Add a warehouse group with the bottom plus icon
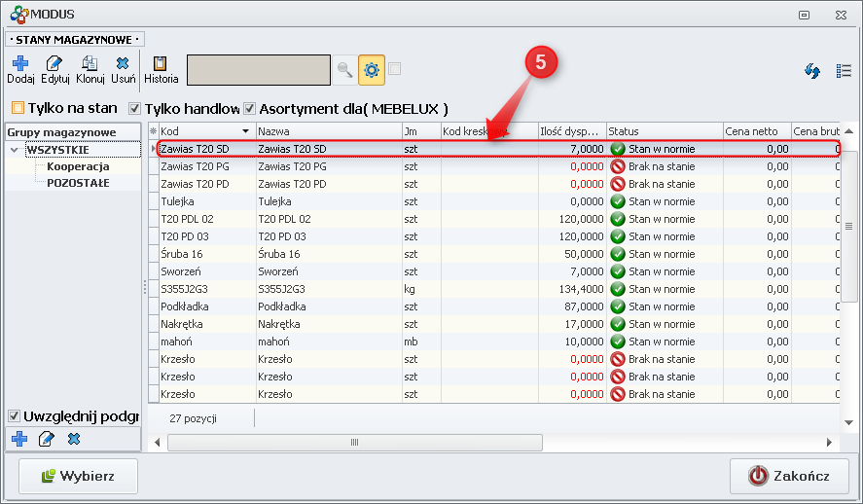The image size is (863, 504). tap(19, 440)
